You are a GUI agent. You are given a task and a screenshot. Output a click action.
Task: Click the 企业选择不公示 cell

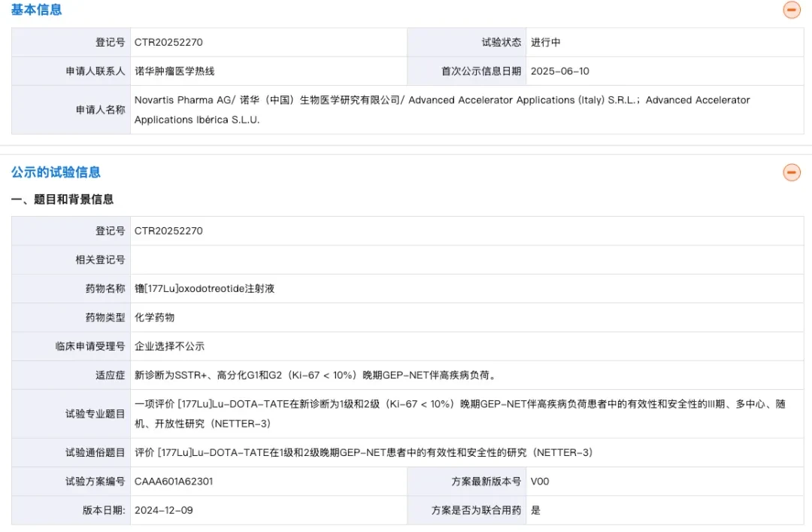tap(169, 346)
